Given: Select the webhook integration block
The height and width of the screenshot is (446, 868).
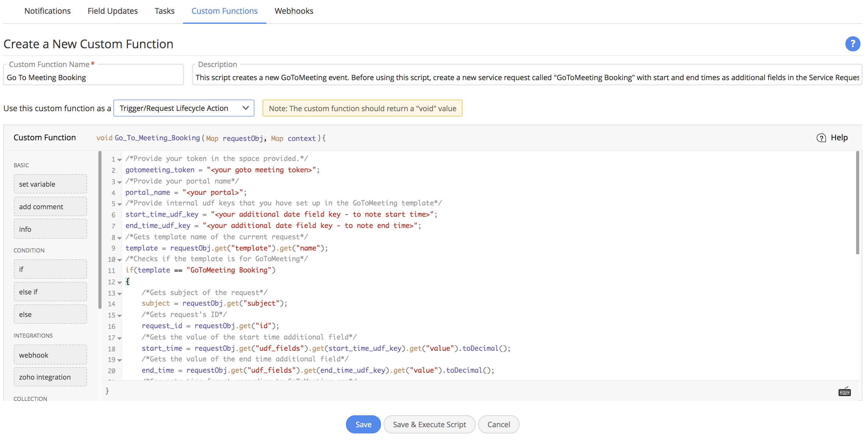Looking at the screenshot, I should click(x=50, y=355).
